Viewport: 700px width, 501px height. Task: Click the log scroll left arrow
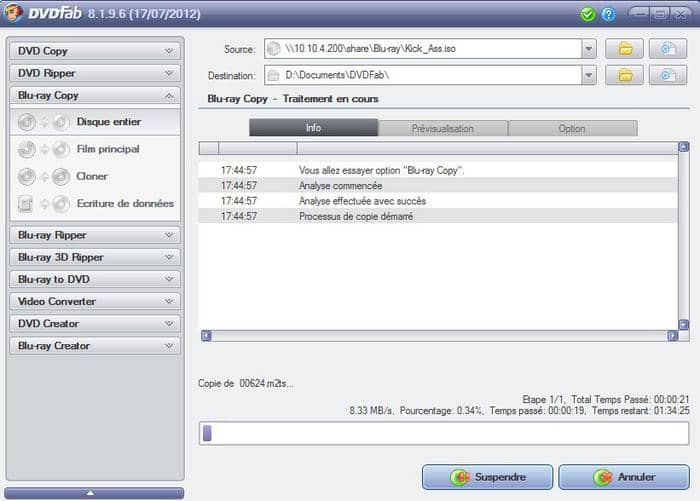[206, 335]
